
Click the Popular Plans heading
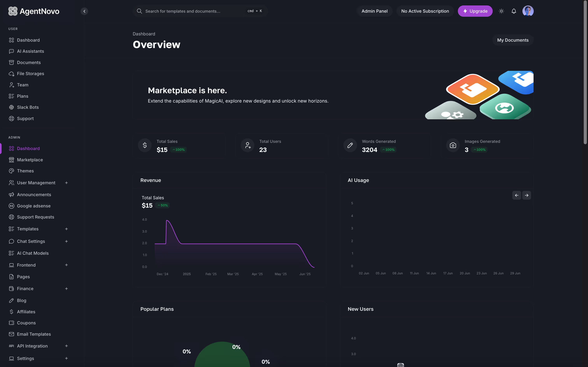[157, 309]
